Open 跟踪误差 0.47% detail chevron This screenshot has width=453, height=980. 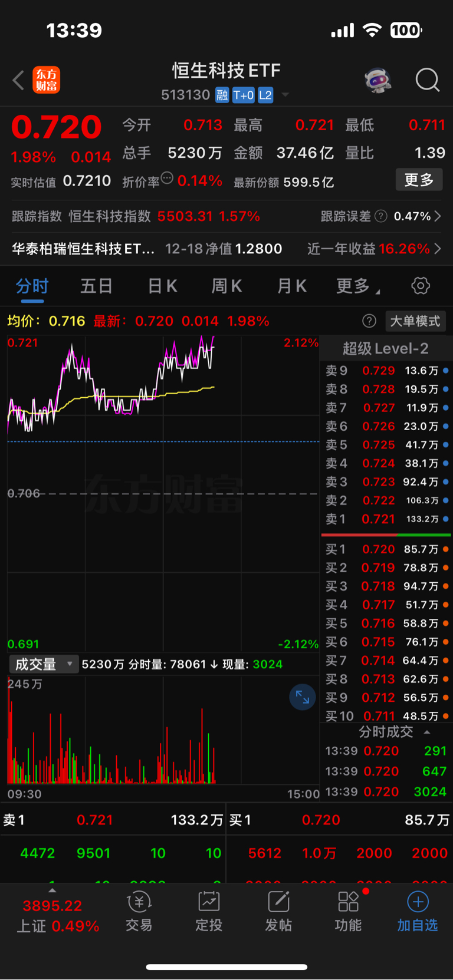tap(438, 216)
